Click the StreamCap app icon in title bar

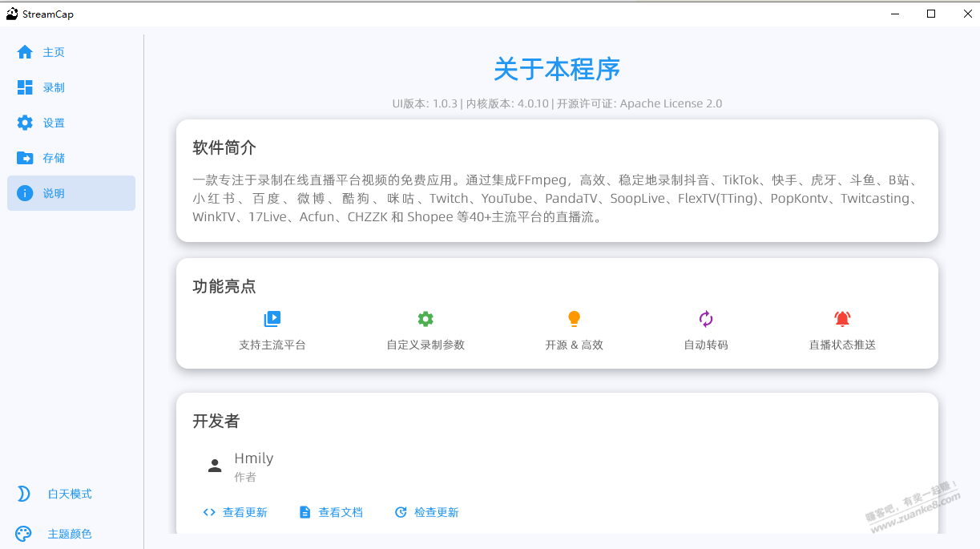[x=12, y=14]
